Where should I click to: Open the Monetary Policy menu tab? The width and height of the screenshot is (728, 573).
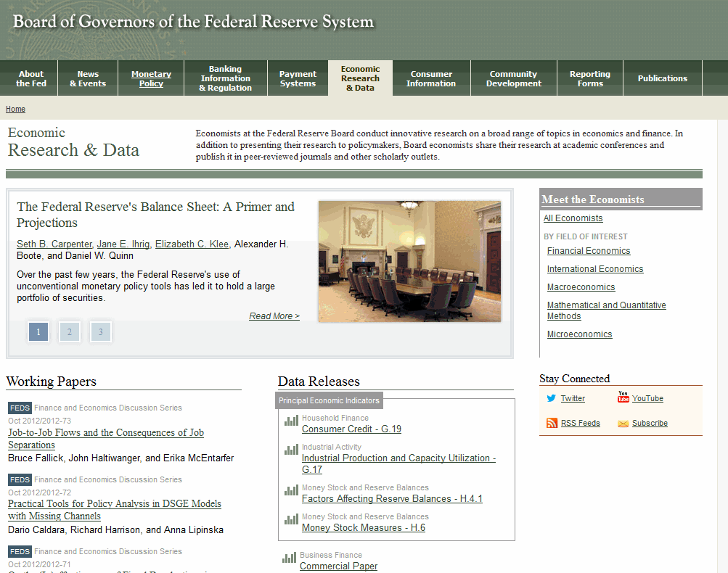(x=151, y=78)
